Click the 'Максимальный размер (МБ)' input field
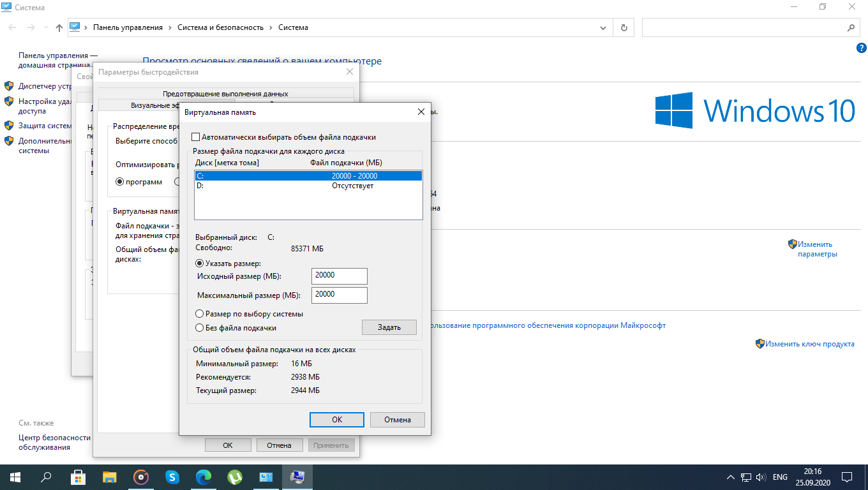Image resolution: width=868 pixels, height=490 pixels. click(x=340, y=295)
